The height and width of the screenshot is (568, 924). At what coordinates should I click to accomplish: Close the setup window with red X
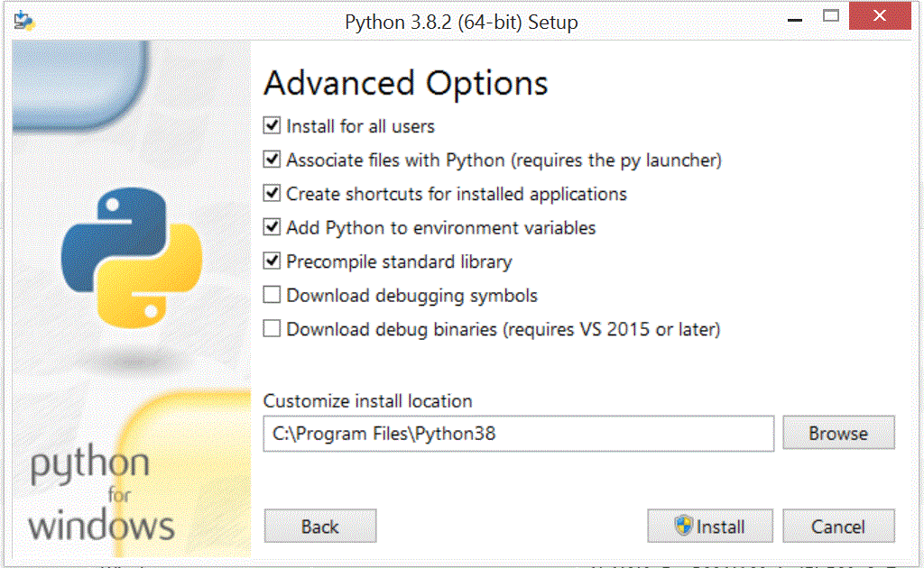click(880, 16)
